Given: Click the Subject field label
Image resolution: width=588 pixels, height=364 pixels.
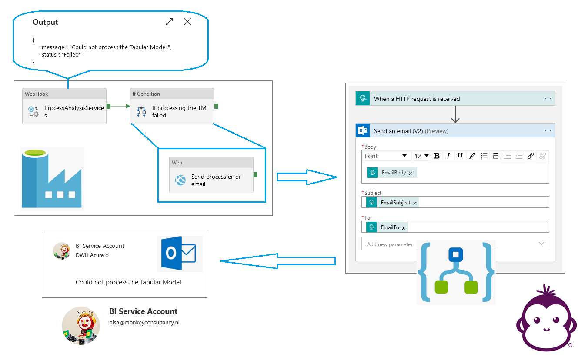Looking at the screenshot, I should click(x=373, y=193).
